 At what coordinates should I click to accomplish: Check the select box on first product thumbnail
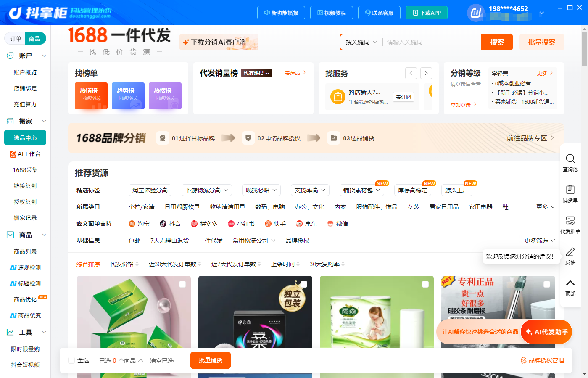[x=182, y=284]
